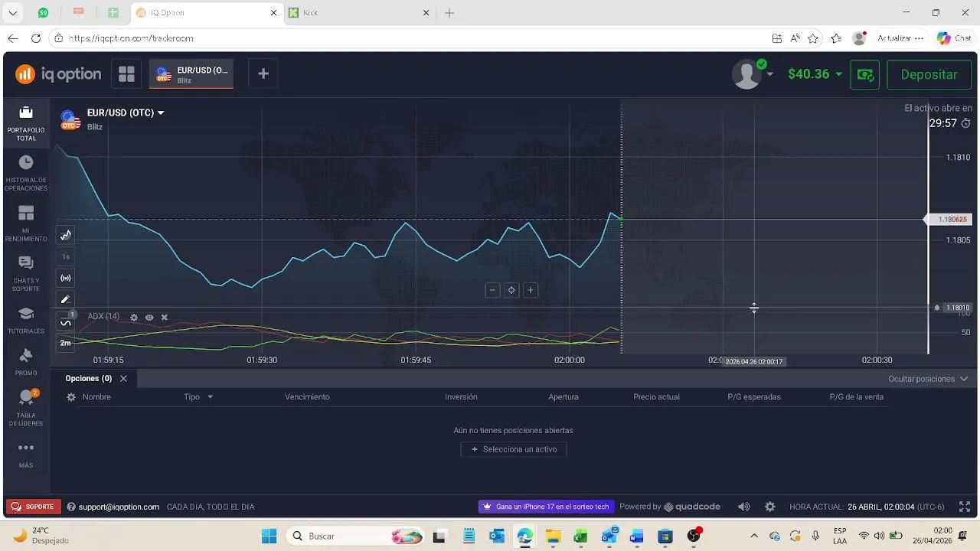Open the Soporte chat button
The image size is (980, 551).
[34, 507]
